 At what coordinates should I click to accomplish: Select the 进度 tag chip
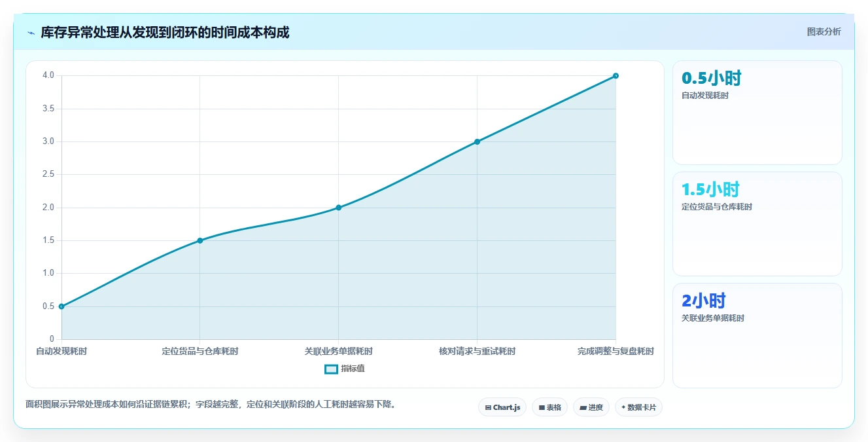coord(591,407)
